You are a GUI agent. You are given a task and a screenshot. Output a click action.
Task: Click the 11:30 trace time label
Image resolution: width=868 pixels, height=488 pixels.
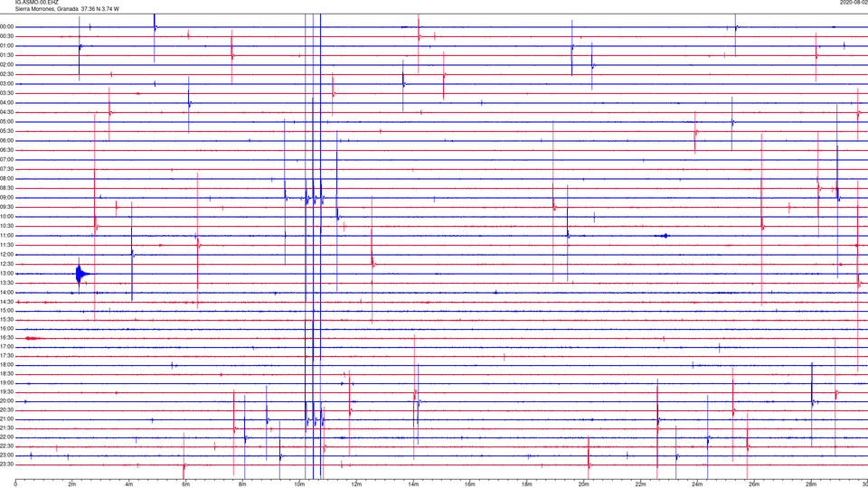(x=7, y=245)
